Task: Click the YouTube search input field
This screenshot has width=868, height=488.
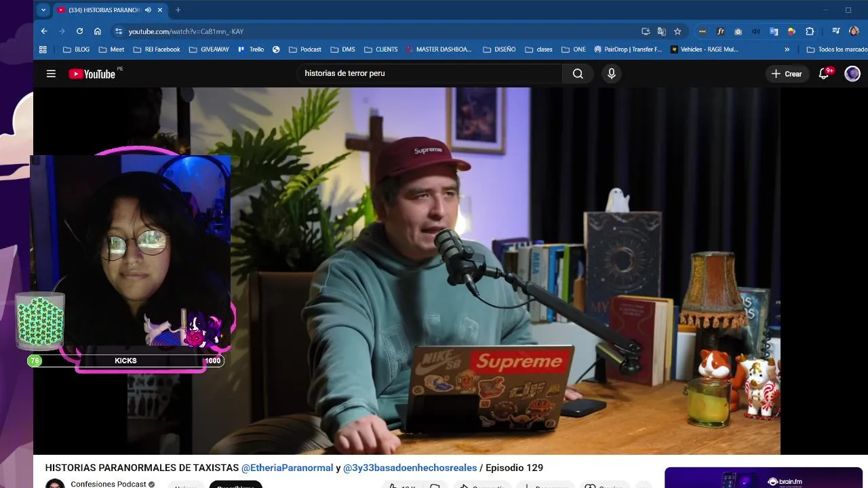Action: click(x=431, y=73)
